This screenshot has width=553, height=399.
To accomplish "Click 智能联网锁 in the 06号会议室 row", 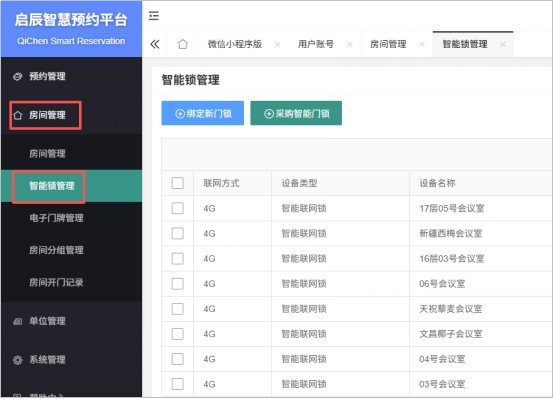I will point(304,284).
